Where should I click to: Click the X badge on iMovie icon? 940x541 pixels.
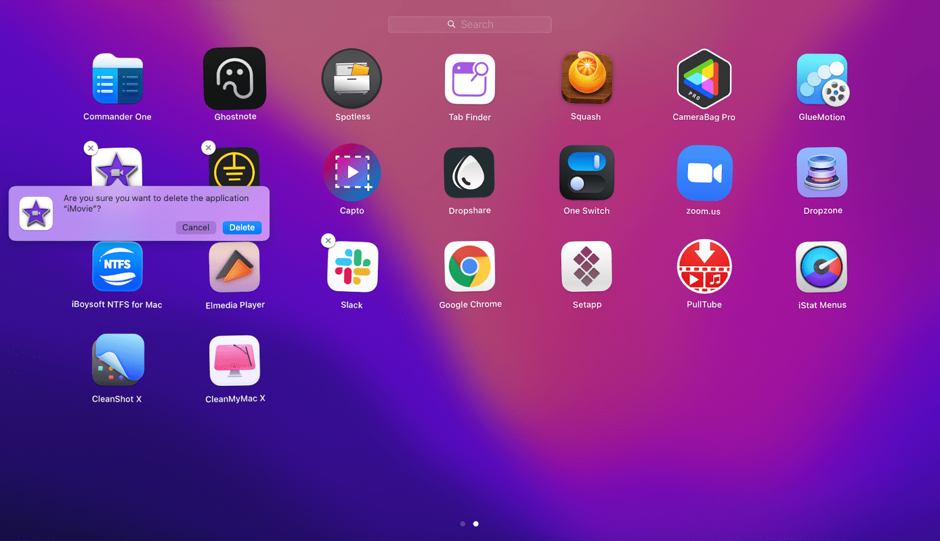[x=91, y=148]
